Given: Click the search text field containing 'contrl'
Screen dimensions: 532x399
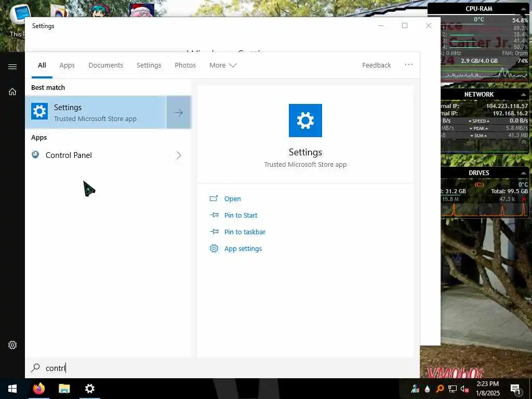Looking at the screenshot, I should pyautogui.click(x=222, y=368).
